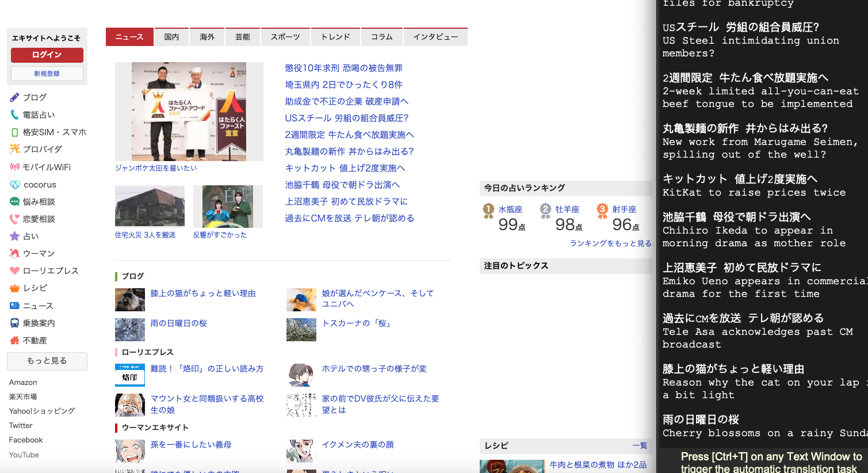Click the 格安SIM smartphone icon
Image resolution: width=868 pixels, height=473 pixels.
pyautogui.click(x=15, y=132)
